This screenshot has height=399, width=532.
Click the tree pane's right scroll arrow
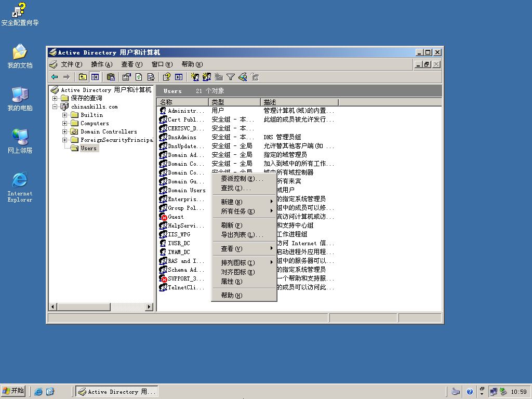tap(149, 307)
